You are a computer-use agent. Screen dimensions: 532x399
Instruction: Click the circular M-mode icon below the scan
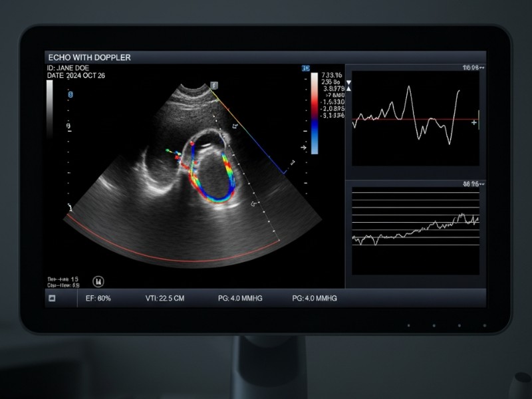(x=98, y=281)
